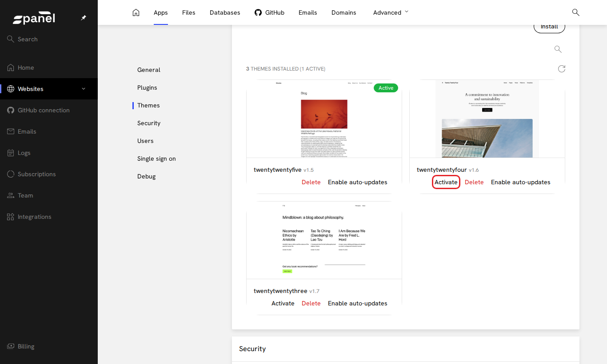Select Themes in the section list

pyautogui.click(x=148, y=105)
